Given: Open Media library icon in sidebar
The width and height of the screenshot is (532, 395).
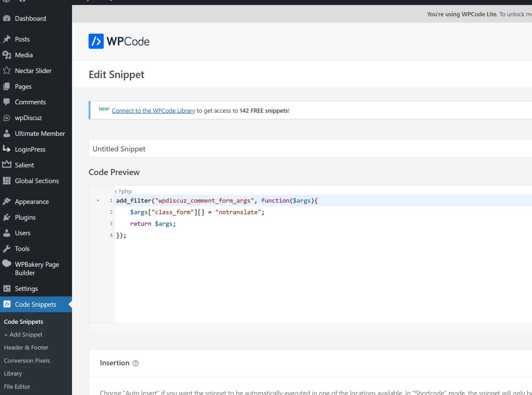Looking at the screenshot, I should [x=7, y=55].
